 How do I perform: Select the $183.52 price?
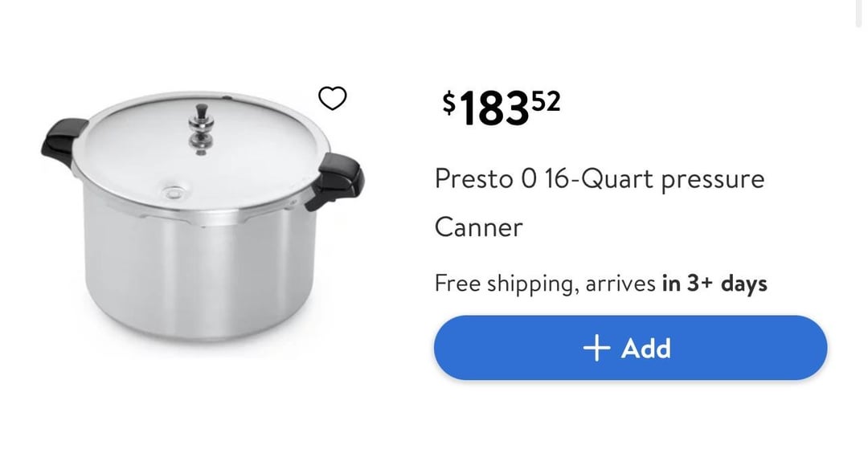502,108
